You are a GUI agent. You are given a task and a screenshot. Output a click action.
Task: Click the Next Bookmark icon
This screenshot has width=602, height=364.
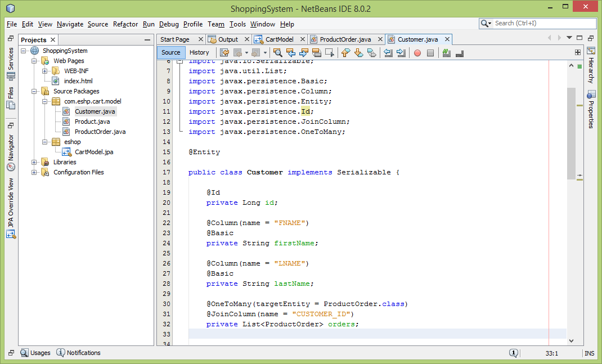click(358, 53)
